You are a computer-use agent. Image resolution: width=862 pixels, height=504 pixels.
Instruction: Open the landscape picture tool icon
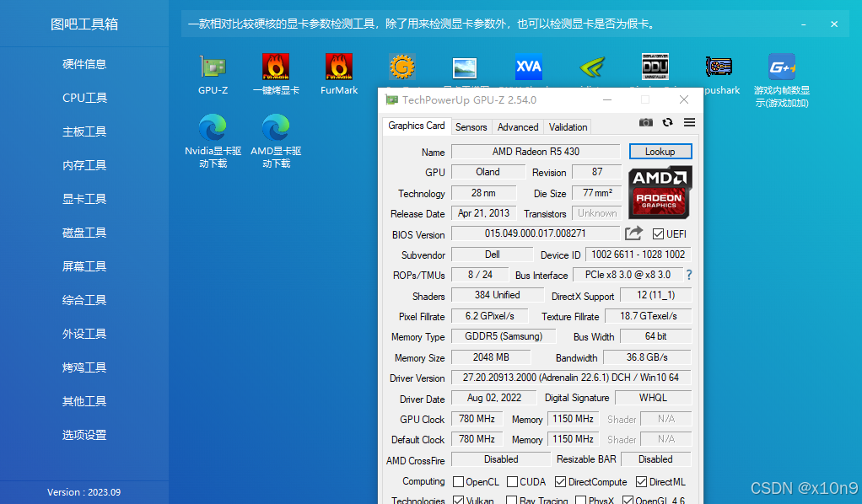point(465,68)
